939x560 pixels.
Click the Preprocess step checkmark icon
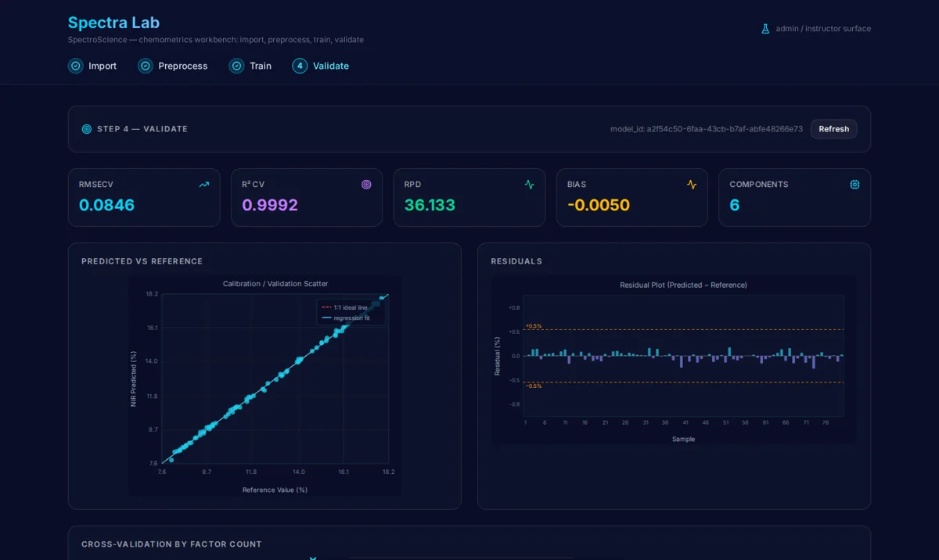[x=146, y=66]
